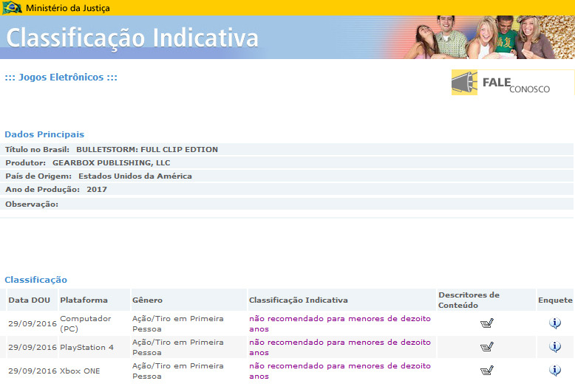575x392 pixels.
Task: Select the Classificação section heading
Action: 36,280
